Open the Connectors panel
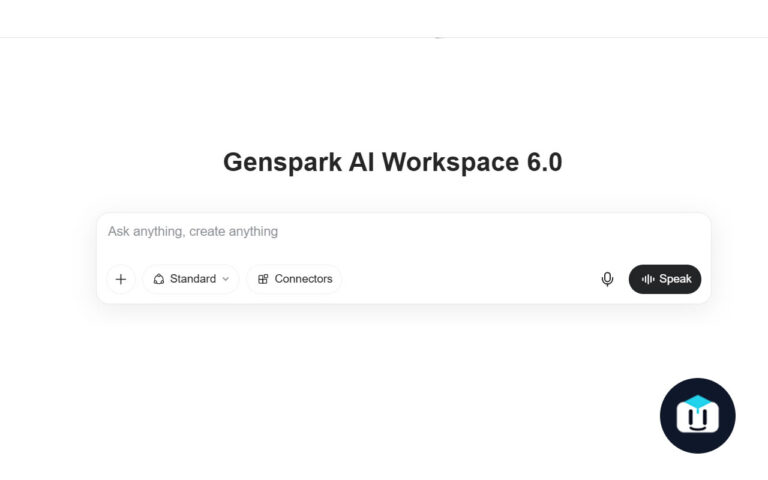This screenshot has width=768, height=480. [x=294, y=279]
